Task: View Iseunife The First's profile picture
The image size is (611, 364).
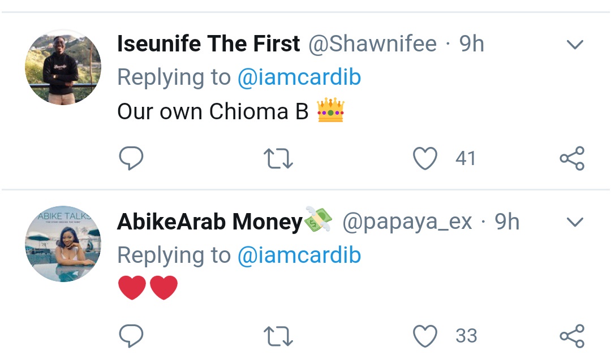Action: coord(63,67)
